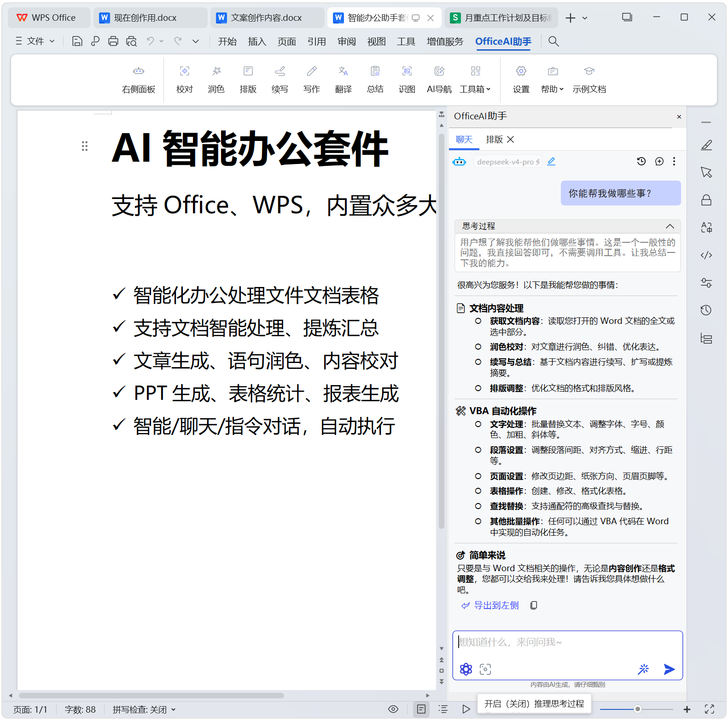Open the 识图 image recognition tool

[x=407, y=79]
